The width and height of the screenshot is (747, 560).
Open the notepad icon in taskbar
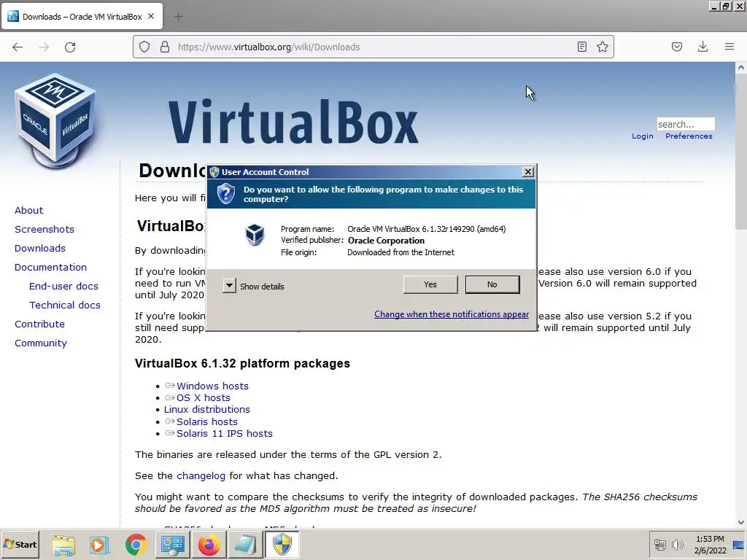[x=245, y=545]
